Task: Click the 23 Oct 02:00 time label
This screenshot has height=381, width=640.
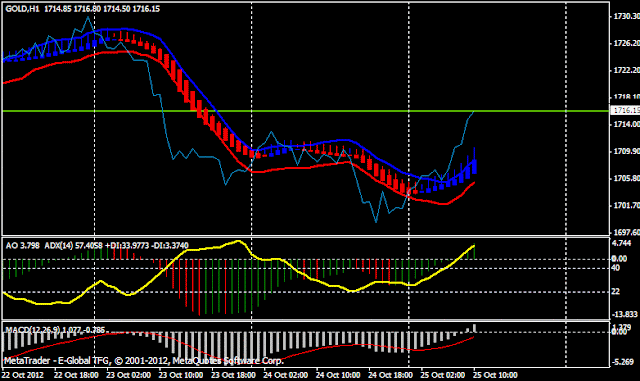Action: click(128, 375)
